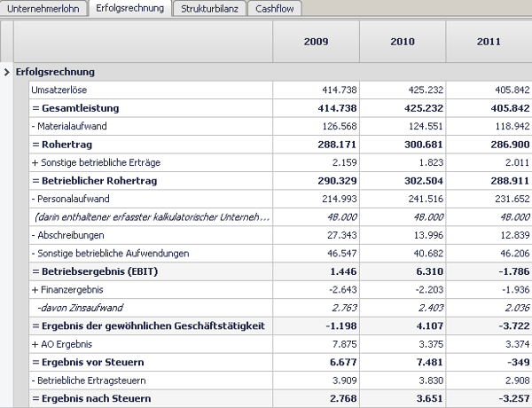Click AO Ergebnis 2009 value 7.875
Screen dimensions: 532x408
tap(344, 344)
